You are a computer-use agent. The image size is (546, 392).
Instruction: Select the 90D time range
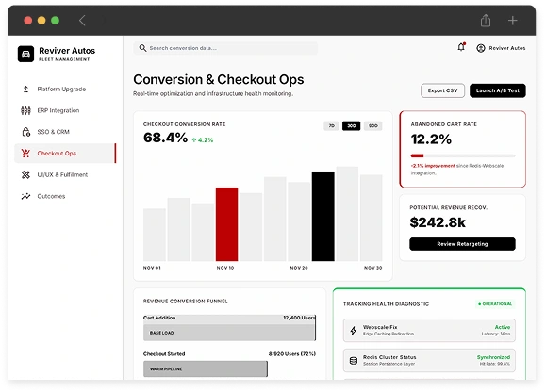click(x=372, y=126)
